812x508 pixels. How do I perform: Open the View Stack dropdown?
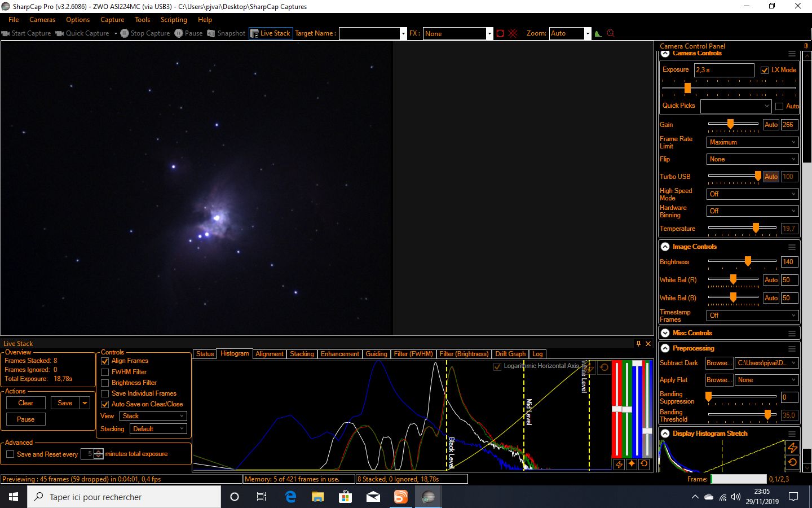tap(153, 416)
